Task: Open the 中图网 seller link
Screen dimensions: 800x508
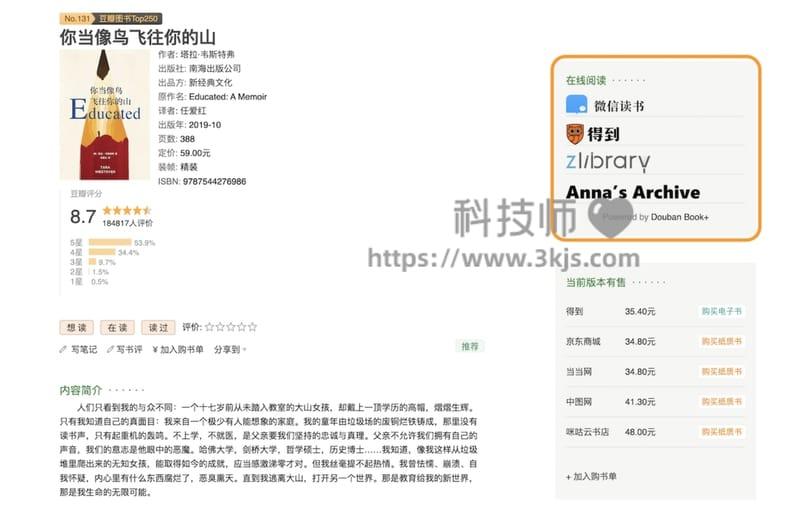Action: coord(579,401)
